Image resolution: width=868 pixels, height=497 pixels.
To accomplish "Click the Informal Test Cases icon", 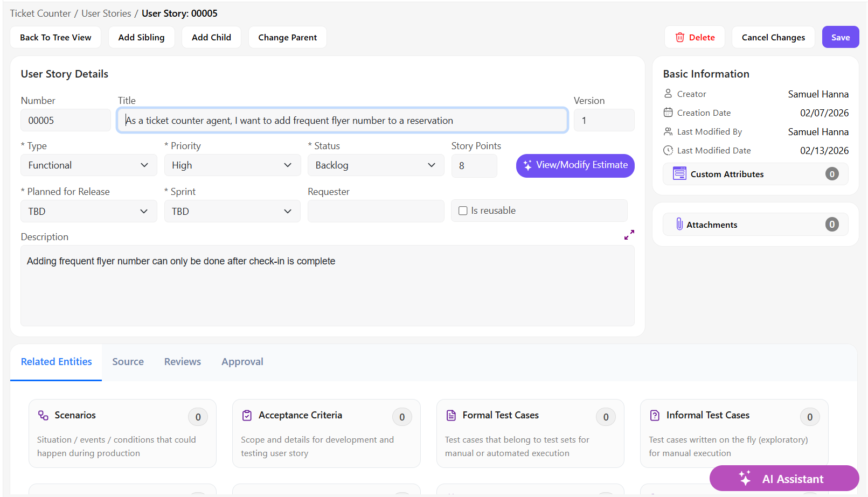I will click(655, 415).
